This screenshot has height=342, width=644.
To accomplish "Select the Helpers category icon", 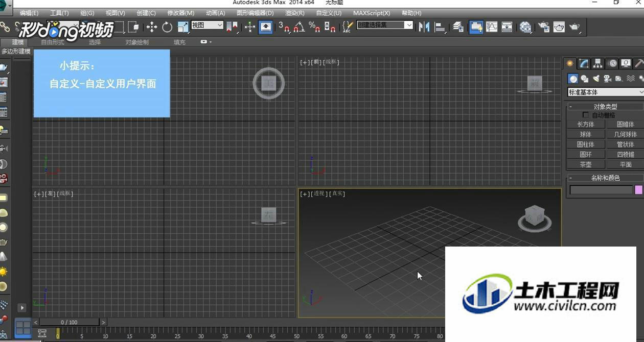I will tap(618, 79).
